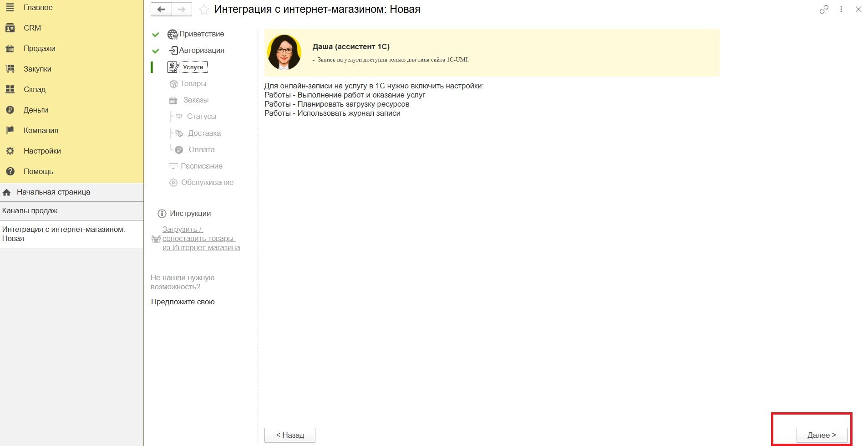Viewport: 868px width, 446px height.
Task: Select the Приветствие wizard step
Action: coord(202,34)
